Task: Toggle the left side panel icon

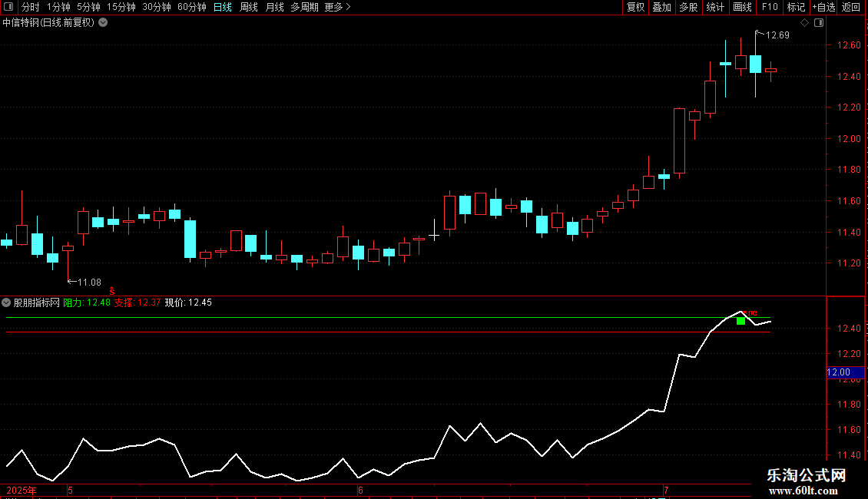Action: 8,7
